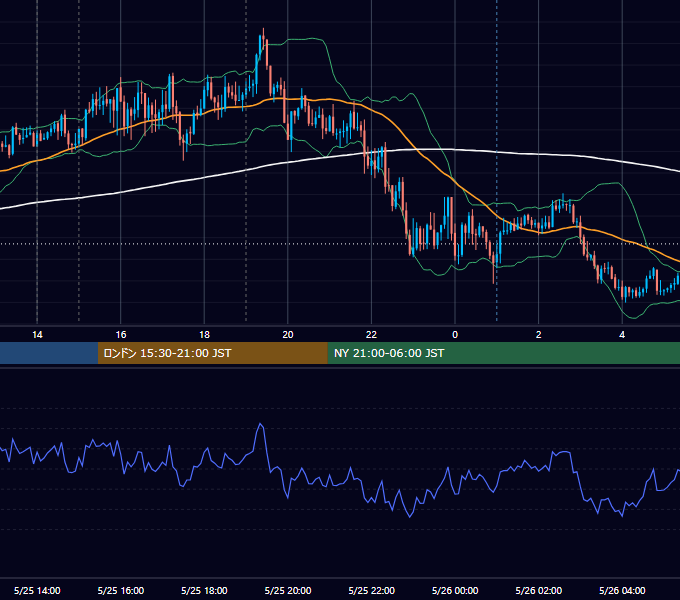Click hour label 16 on price chart axis
680x600 pixels.
click(121, 335)
